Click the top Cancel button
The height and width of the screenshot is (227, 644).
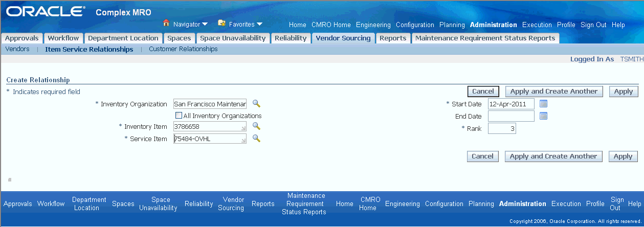pos(483,92)
